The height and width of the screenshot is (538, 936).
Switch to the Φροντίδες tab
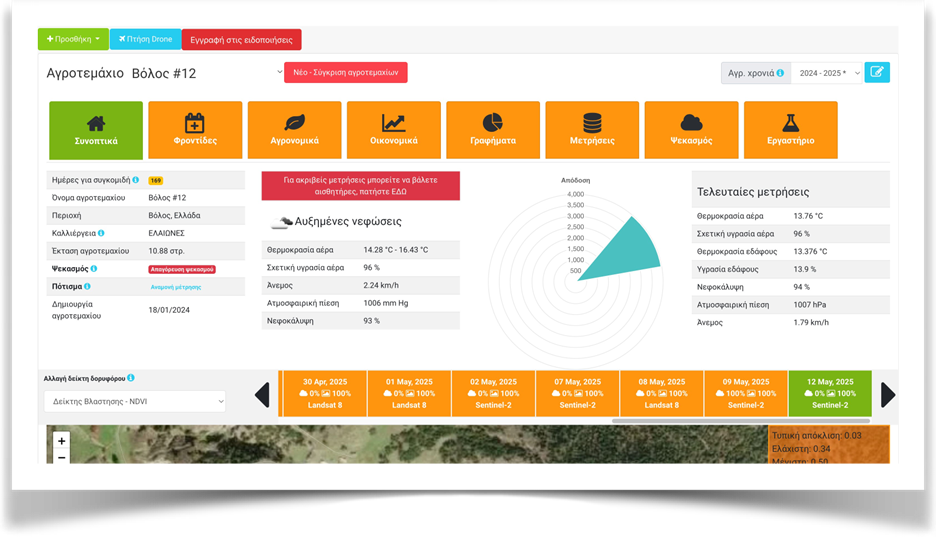coord(195,130)
